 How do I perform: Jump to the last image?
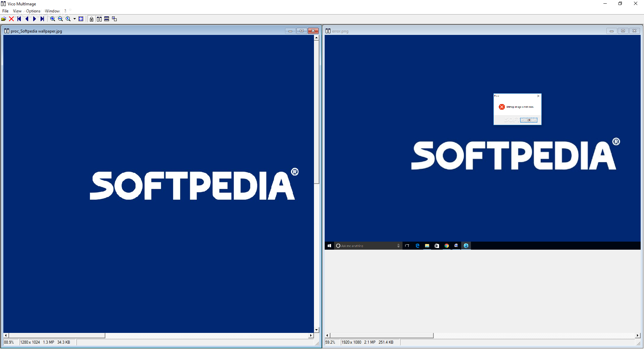tap(42, 19)
